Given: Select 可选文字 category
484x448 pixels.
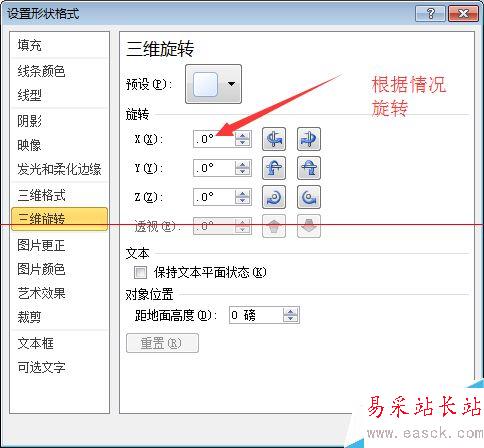Looking at the screenshot, I should click(60, 367).
